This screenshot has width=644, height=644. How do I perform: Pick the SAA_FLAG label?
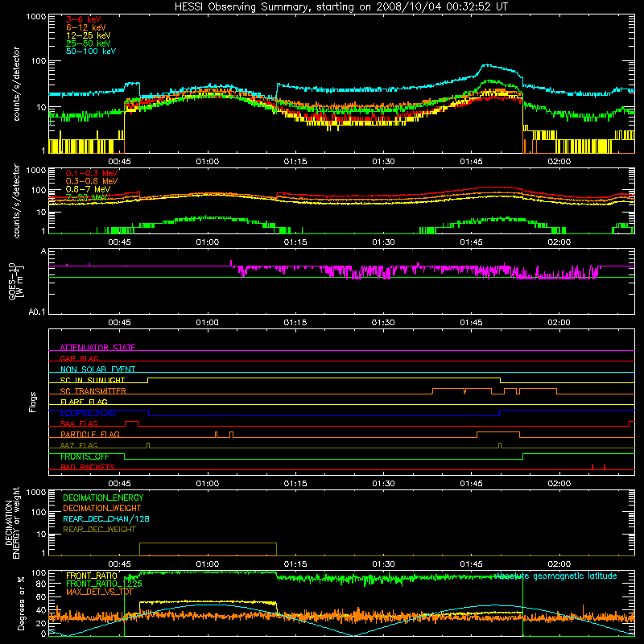coord(79,423)
